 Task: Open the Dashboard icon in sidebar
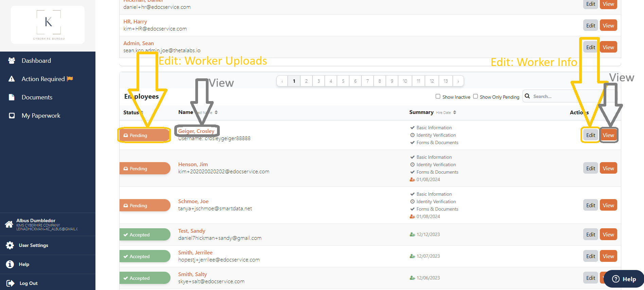12,60
